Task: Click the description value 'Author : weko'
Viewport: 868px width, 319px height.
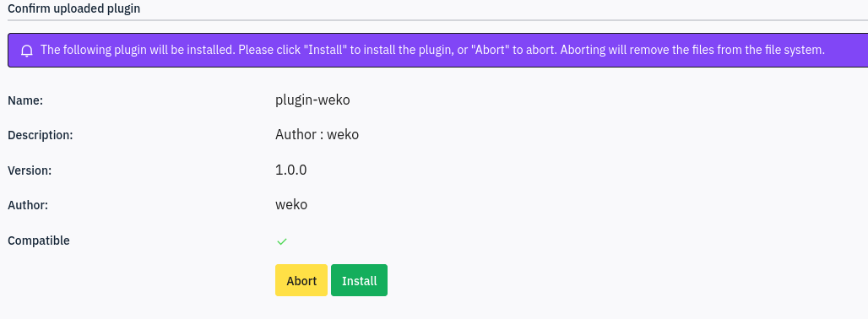Action: click(317, 134)
